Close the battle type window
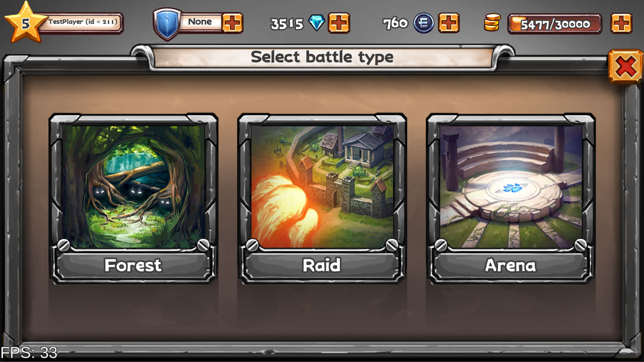The width and height of the screenshot is (644, 362). point(625,66)
